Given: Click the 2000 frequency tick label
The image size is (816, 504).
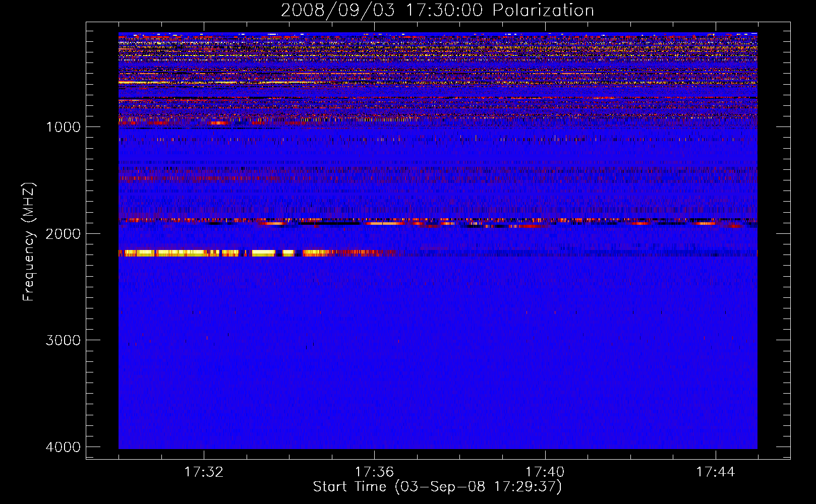Looking at the screenshot, I should pyautogui.click(x=63, y=233).
